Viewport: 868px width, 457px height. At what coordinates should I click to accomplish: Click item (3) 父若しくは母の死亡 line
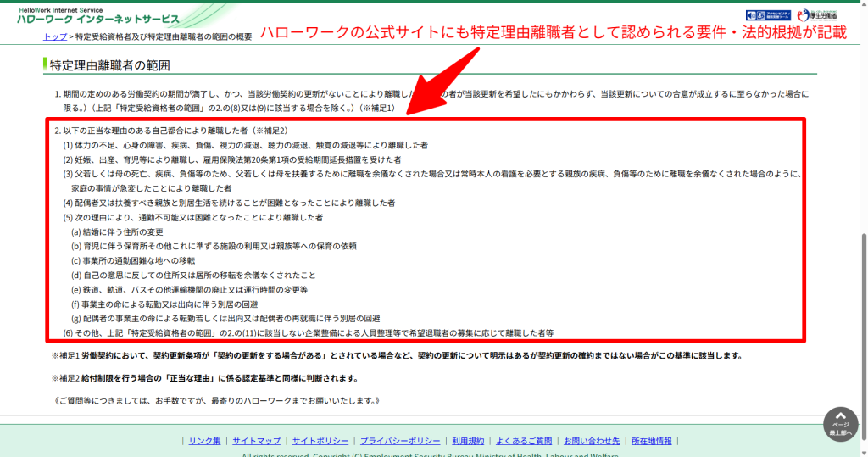click(432, 181)
